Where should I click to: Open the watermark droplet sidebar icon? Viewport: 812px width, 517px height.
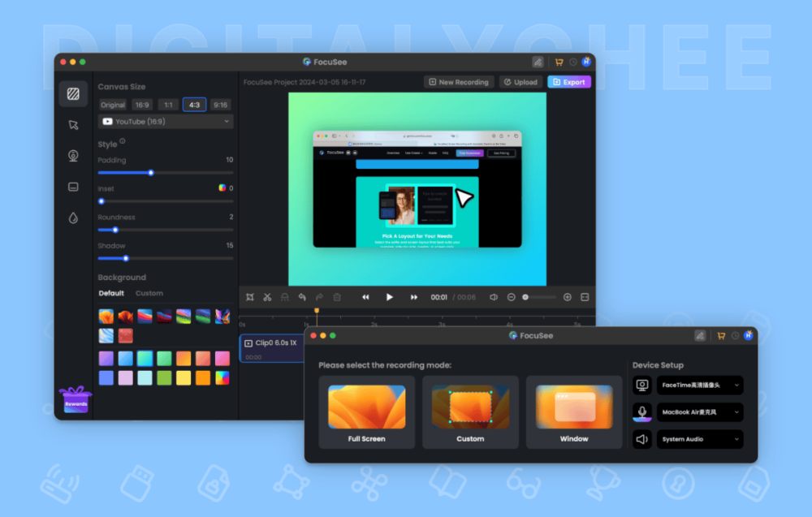pos(73,218)
